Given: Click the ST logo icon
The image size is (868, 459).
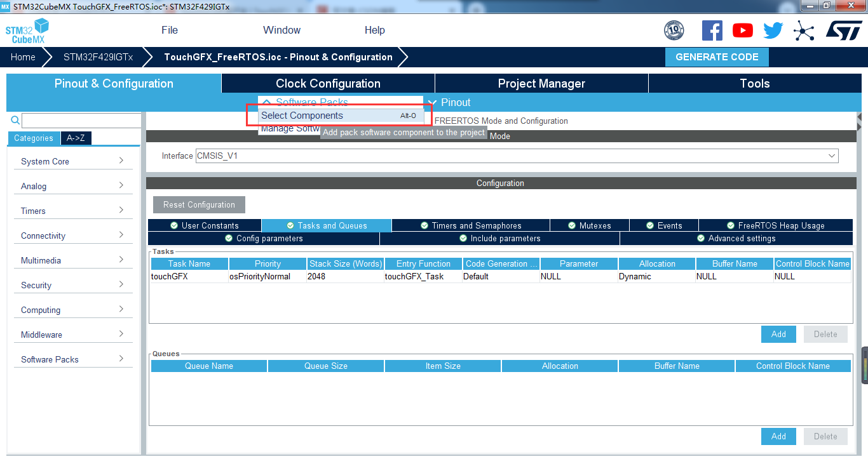Looking at the screenshot, I should tap(844, 30).
